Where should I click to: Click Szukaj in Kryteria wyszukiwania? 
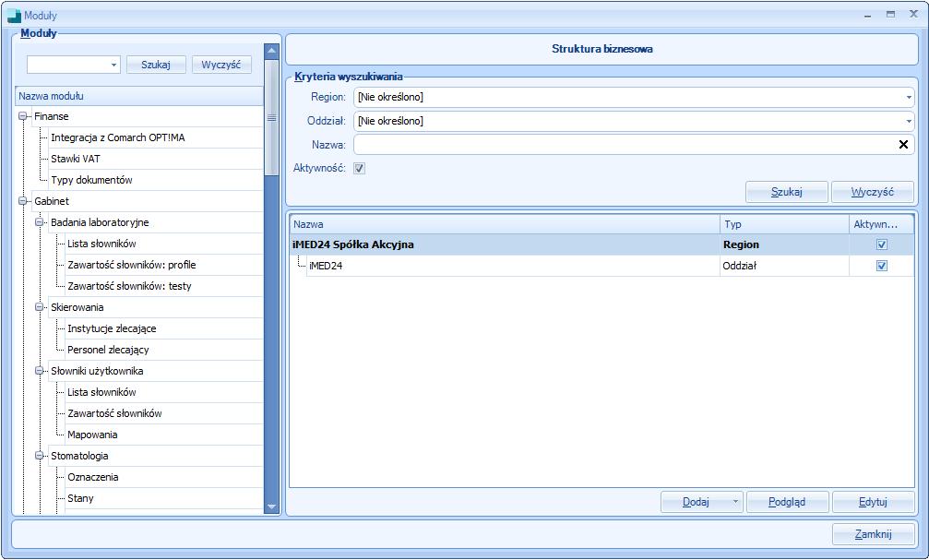click(x=786, y=192)
